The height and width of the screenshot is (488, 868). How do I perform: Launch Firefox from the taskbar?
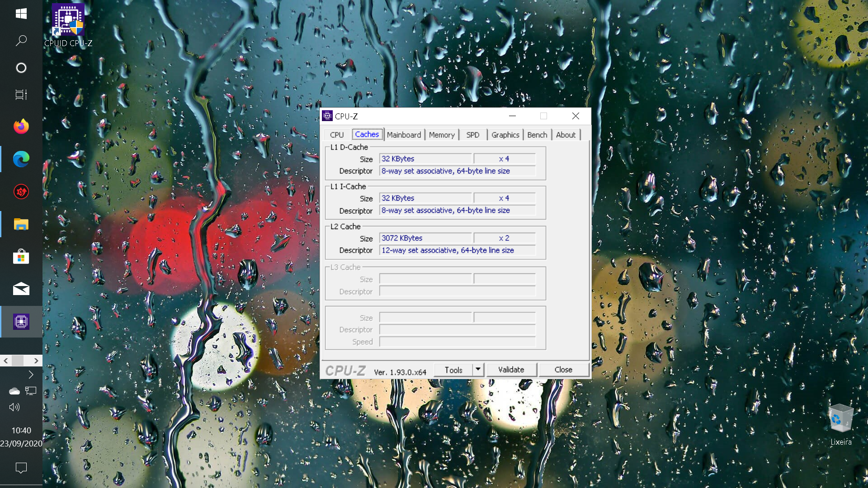coord(21,127)
